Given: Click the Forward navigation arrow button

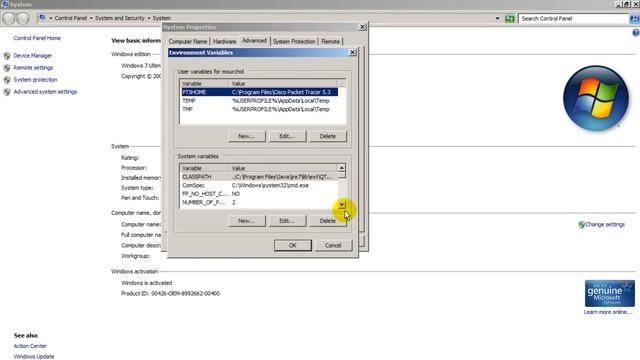Looking at the screenshot, I should pos(23,18).
